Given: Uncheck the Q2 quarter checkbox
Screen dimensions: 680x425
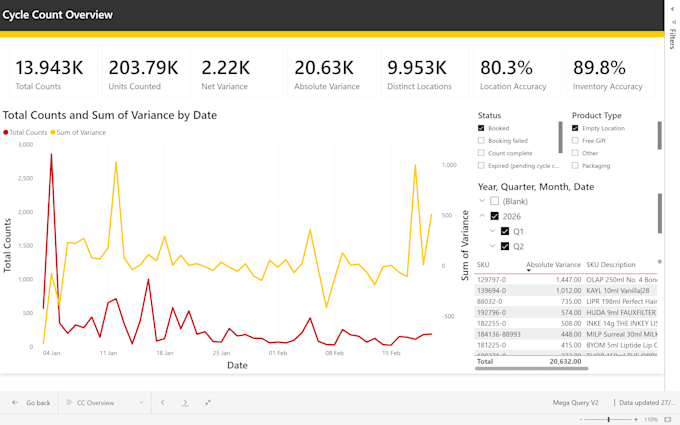Looking at the screenshot, I should (505, 246).
